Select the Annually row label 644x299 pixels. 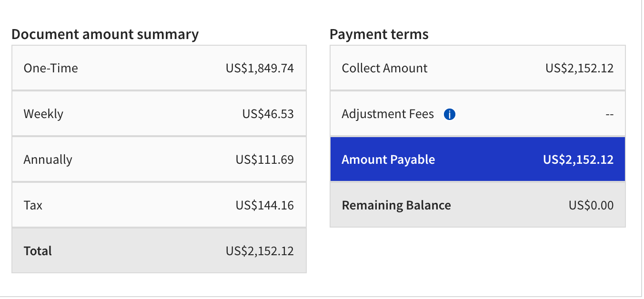coord(48,159)
